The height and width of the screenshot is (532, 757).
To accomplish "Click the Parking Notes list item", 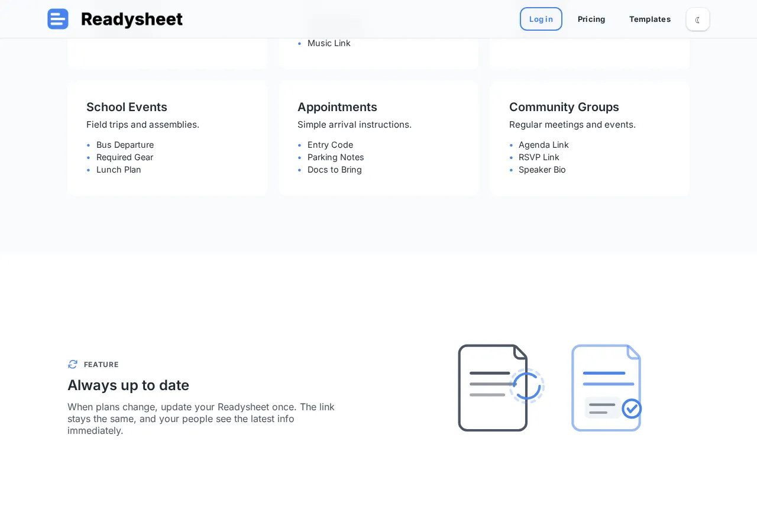I will 336,157.
